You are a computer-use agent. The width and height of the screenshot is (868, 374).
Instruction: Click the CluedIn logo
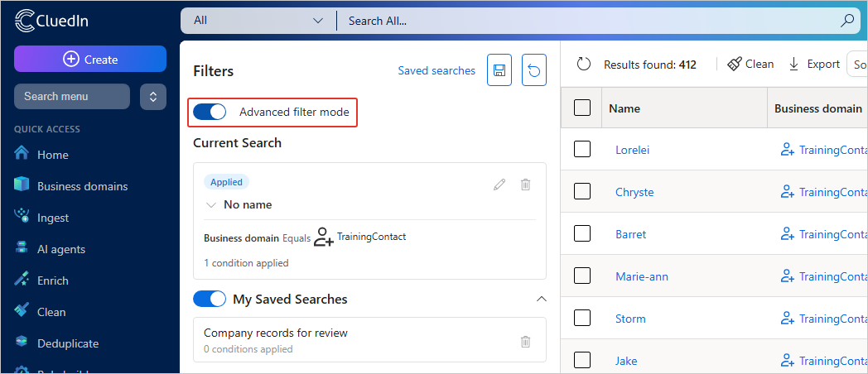click(51, 21)
